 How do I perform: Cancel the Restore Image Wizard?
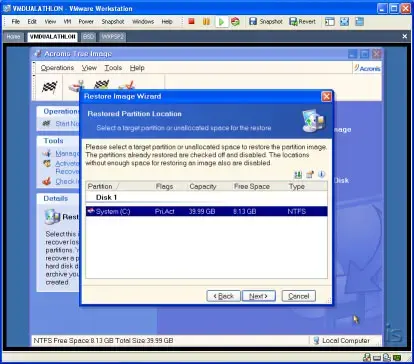point(299,296)
